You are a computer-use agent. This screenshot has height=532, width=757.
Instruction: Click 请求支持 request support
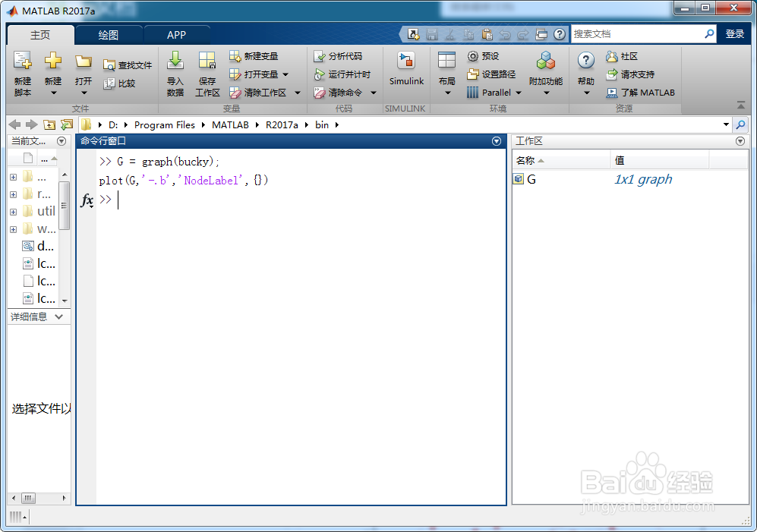point(630,74)
